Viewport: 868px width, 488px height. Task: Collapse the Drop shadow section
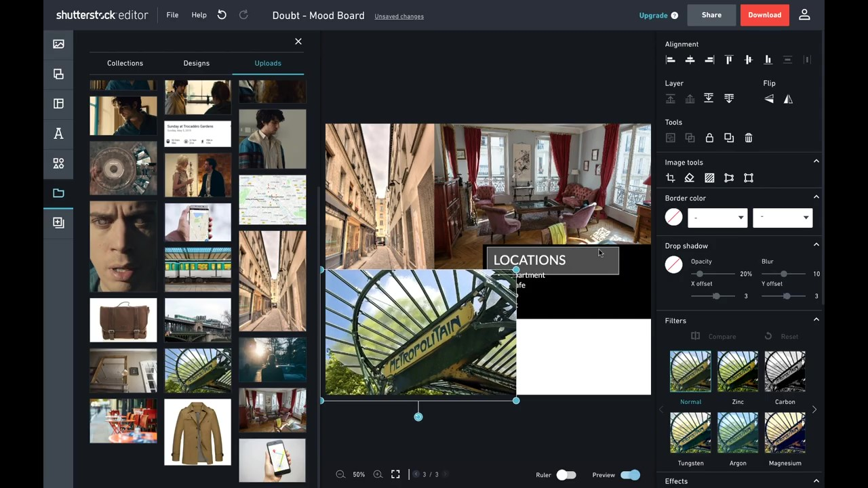pos(816,245)
